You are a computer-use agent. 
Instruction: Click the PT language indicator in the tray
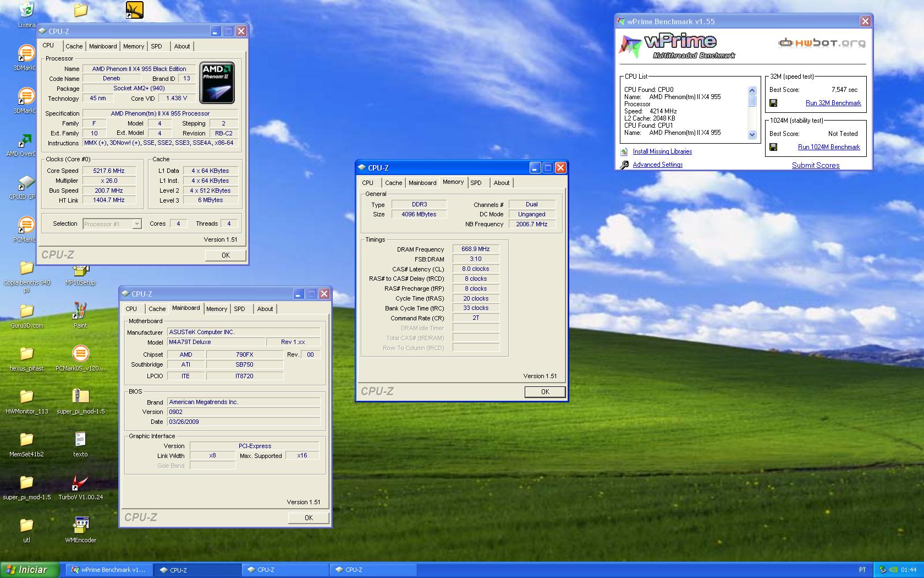click(x=862, y=570)
